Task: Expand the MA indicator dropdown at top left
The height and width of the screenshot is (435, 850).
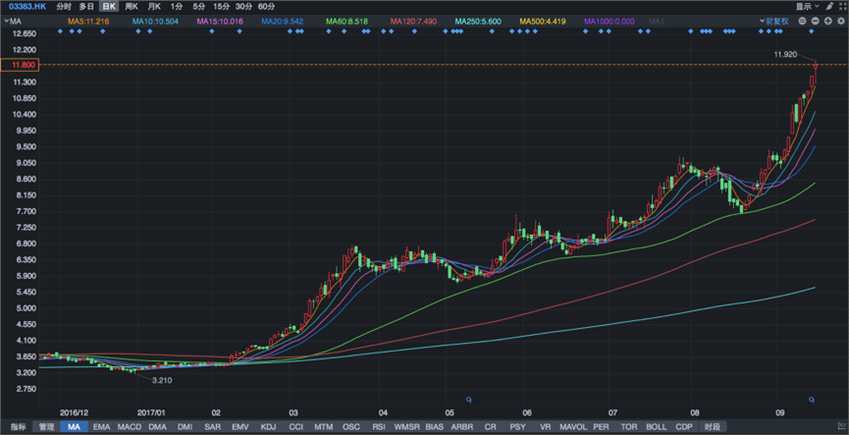Action: click(12, 21)
